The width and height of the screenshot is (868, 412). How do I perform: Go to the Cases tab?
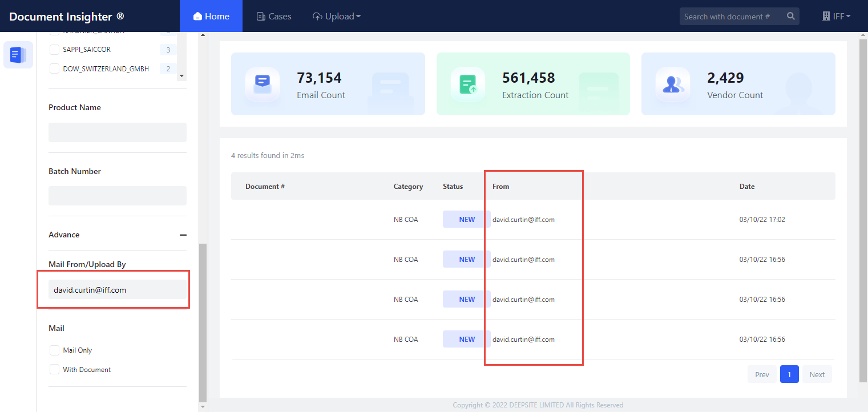[274, 16]
